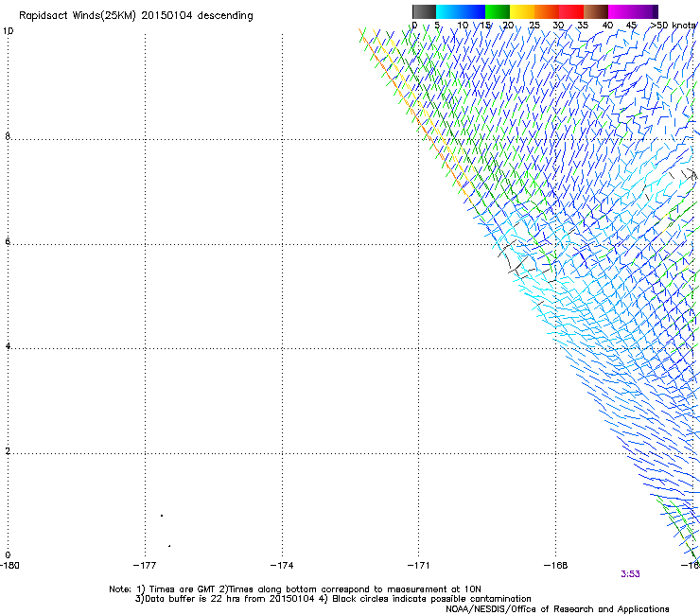This screenshot has width=700, height=615.
Task: Click the longitude -180 axis label
Action: click(9, 566)
